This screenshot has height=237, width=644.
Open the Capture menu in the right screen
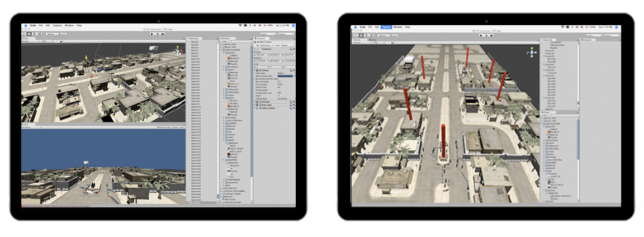tap(386, 27)
